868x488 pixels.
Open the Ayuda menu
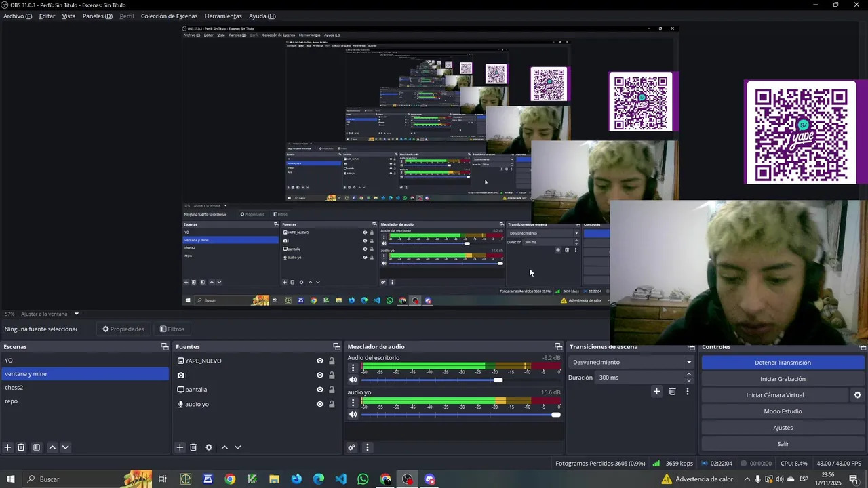point(262,16)
